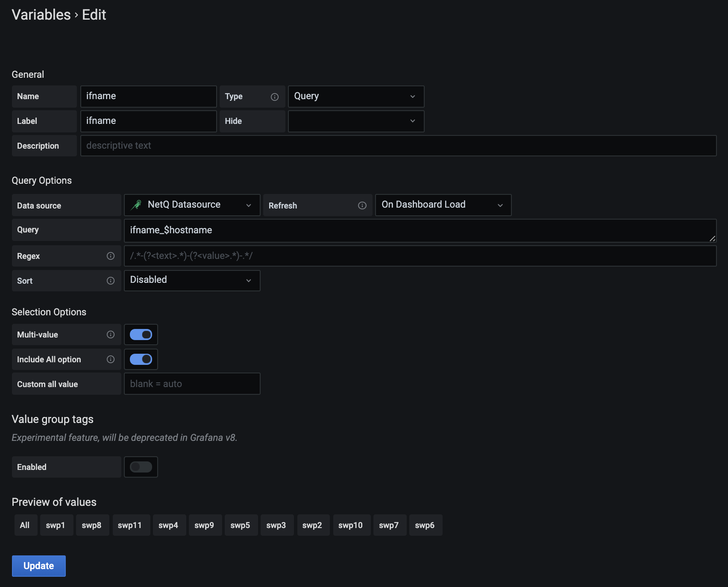Click the Variables breadcrumb heading

pyautogui.click(x=41, y=15)
